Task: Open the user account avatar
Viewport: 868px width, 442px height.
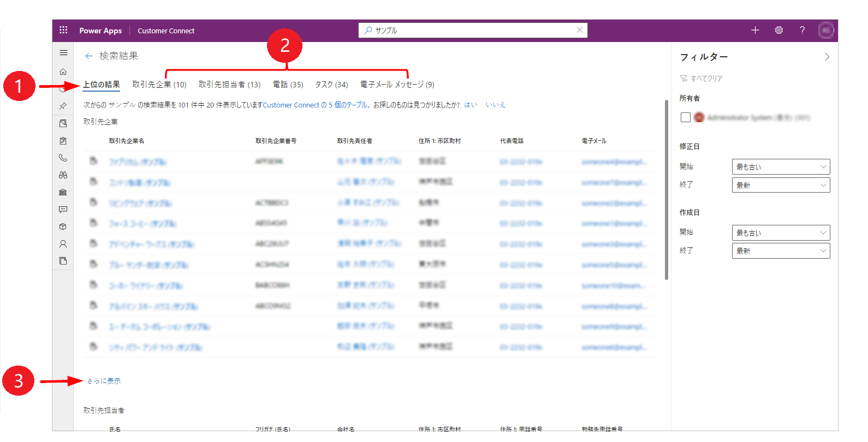Action: click(826, 30)
